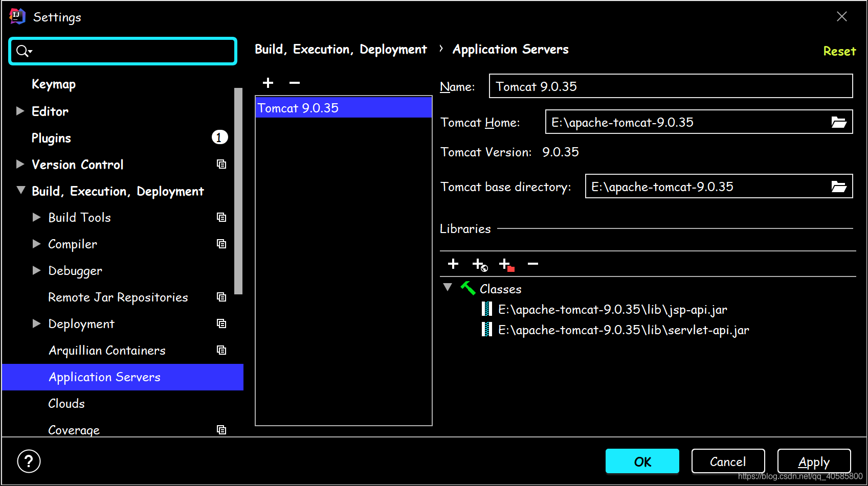Click into the server Name field
The width and height of the screenshot is (868, 486).
pyautogui.click(x=671, y=86)
